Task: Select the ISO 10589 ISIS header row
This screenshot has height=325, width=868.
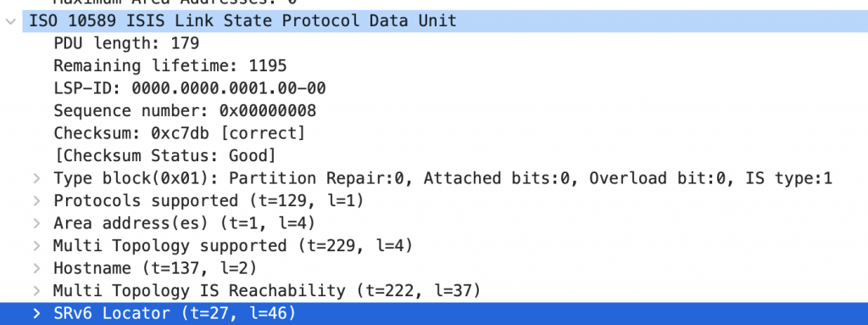Action: [x=445, y=21]
